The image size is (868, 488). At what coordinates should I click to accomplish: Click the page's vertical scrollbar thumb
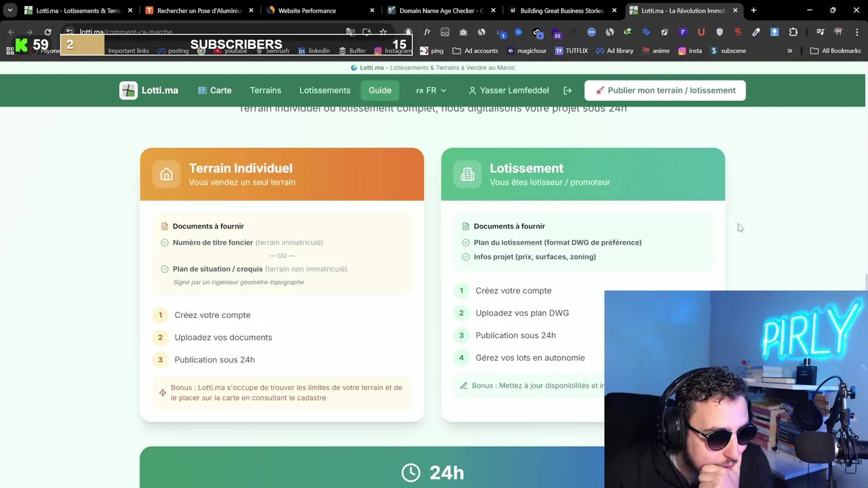click(865, 281)
